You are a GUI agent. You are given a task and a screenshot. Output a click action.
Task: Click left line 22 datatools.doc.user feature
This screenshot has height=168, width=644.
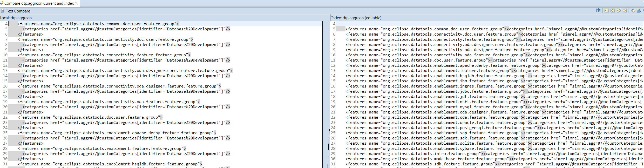click(x=90, y=117)
